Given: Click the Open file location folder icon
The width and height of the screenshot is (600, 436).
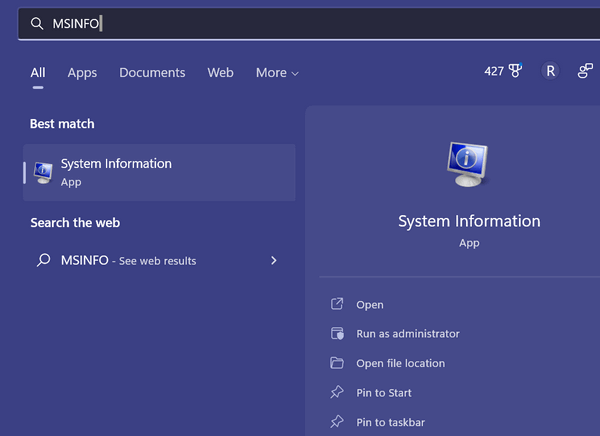Looking at the screenshot, I should click(337, 363).
